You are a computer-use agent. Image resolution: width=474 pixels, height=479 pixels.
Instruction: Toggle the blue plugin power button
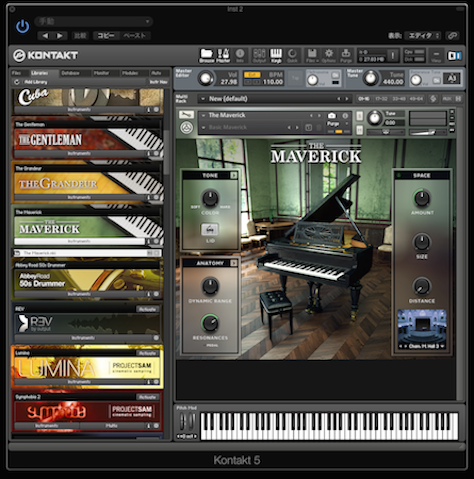pos(23,26)
